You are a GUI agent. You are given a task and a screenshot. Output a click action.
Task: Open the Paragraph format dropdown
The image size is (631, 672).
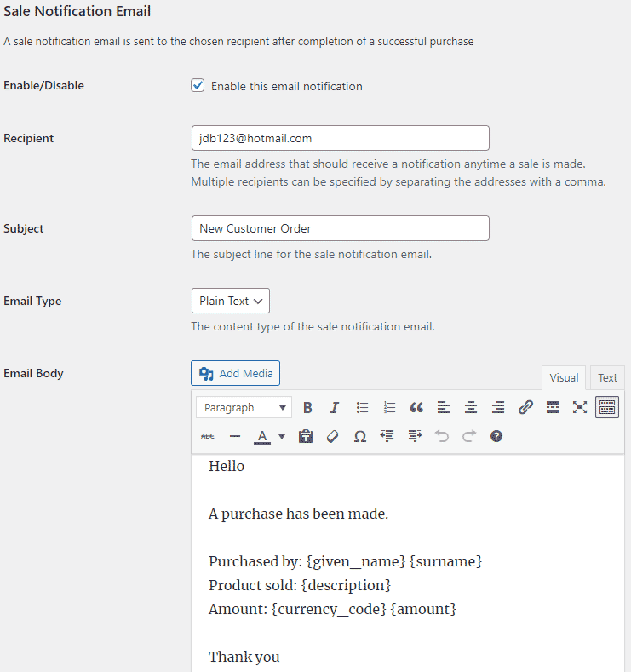click(x=244, y=407)
